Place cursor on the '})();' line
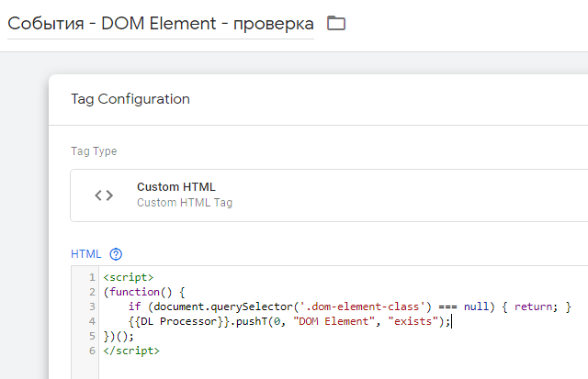Image resolution: width=588 pixels, height=379 pixels. [119, 336]
